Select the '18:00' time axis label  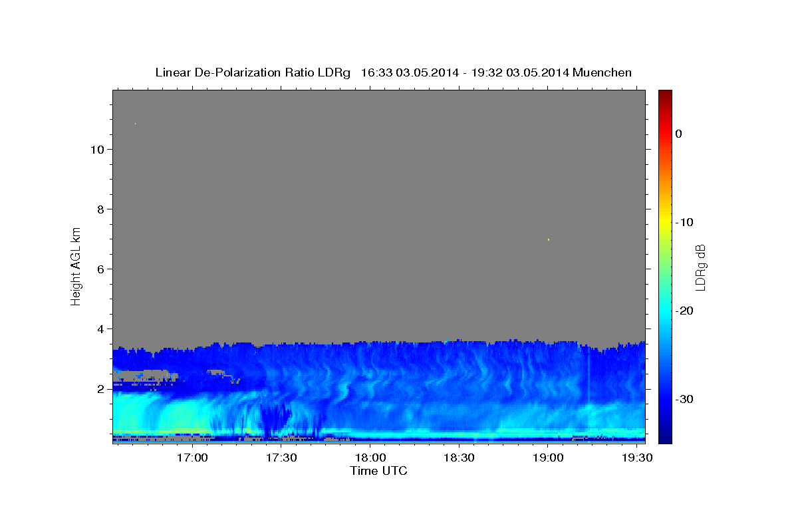coord(370,458)
